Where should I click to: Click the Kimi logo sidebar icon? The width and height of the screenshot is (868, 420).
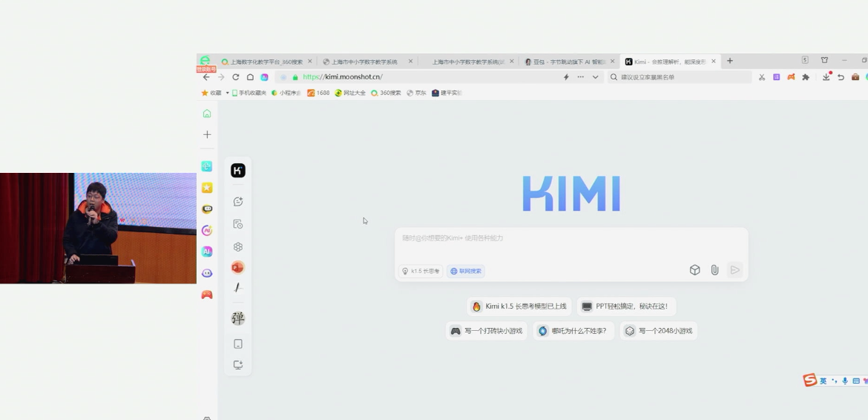tap(238, 171)
